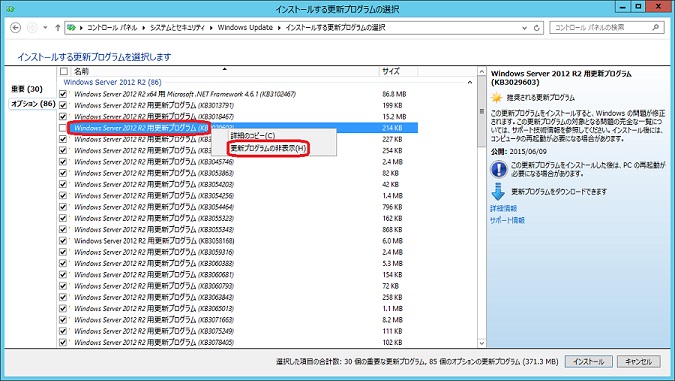Select the KB3055323 update row
The width and height of the screenshot is (675, 381).
pyautogui.click(x=238, y=218)
